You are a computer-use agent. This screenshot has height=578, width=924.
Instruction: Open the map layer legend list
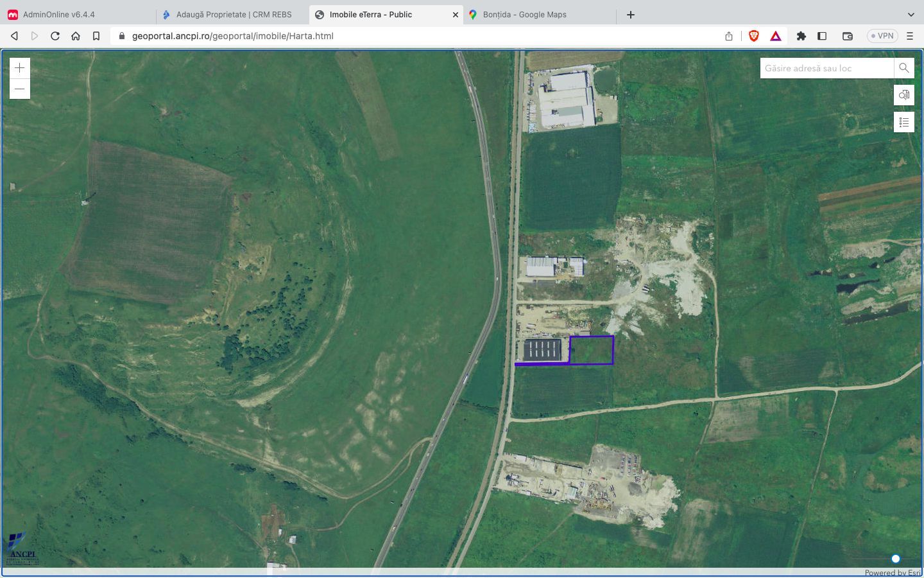tap(903, 121)
